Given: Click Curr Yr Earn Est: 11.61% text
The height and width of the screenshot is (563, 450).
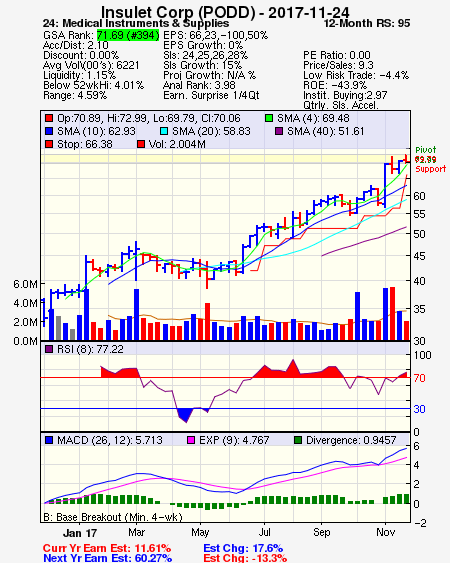Looking at the screenshot, I should tap(107, 548).
